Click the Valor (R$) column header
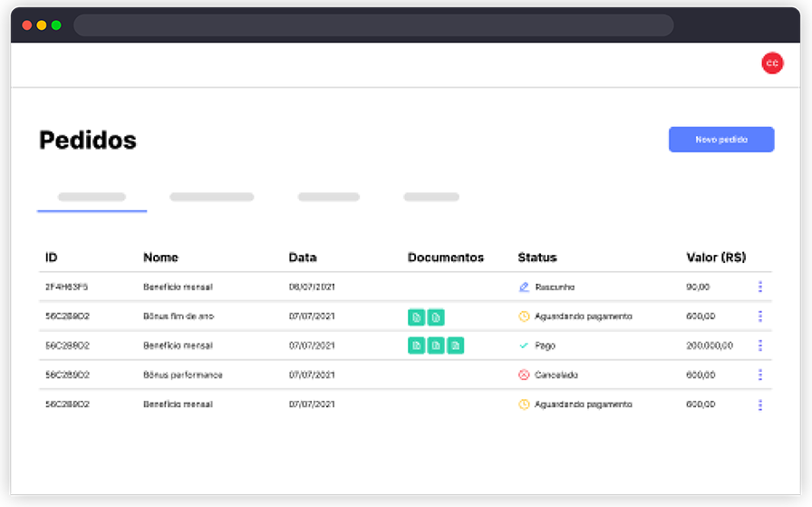Screen dimensions: 812x507 click(x=716, y=258)
